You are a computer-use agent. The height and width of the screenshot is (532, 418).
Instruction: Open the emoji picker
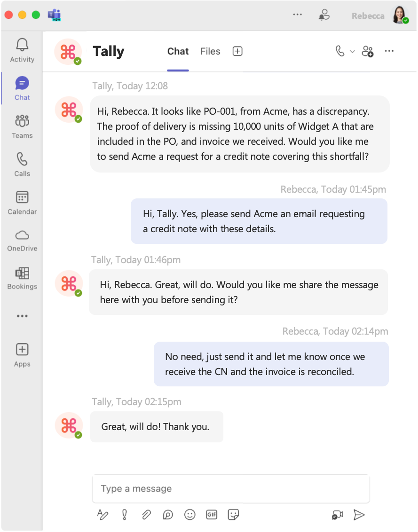pyautogui.click(x=190, y=515)
